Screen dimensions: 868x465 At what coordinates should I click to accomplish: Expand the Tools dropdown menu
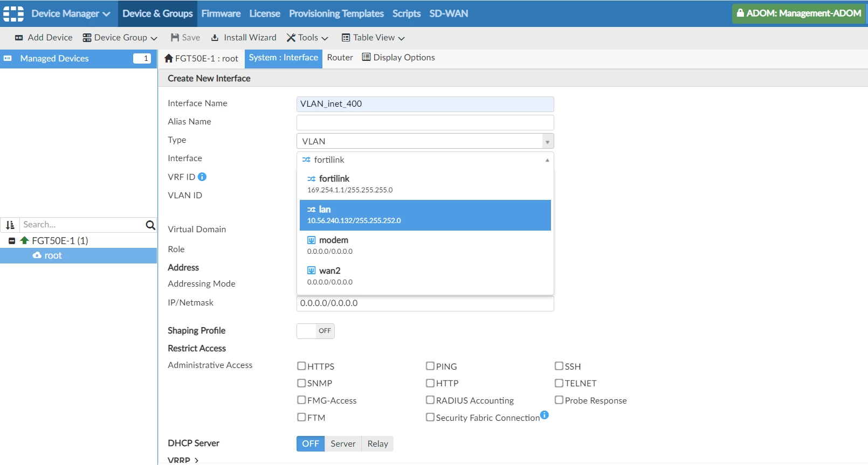307,38
